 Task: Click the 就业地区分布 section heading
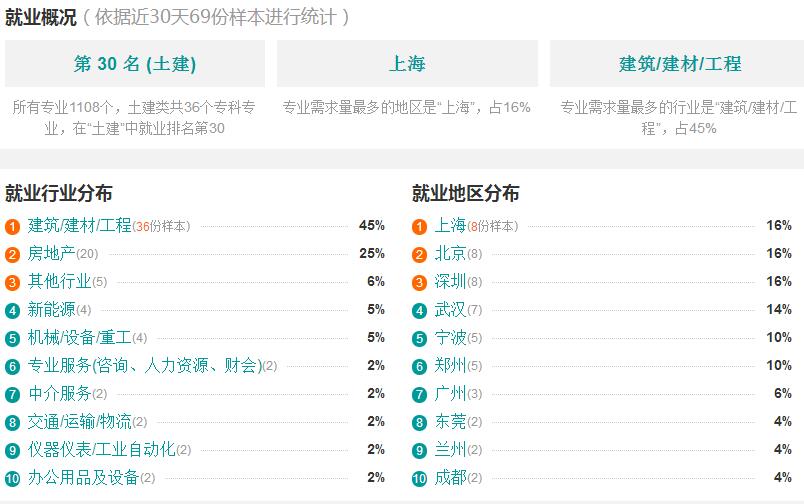click(466, 193)
